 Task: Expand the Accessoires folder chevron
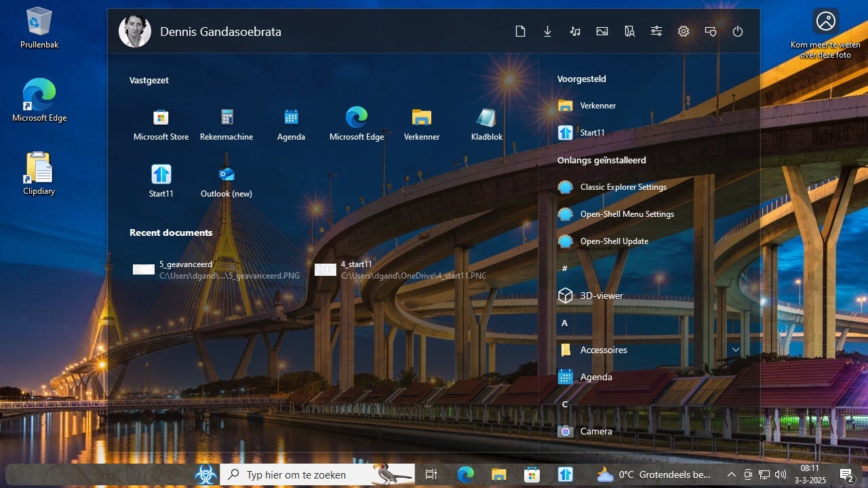735,350
